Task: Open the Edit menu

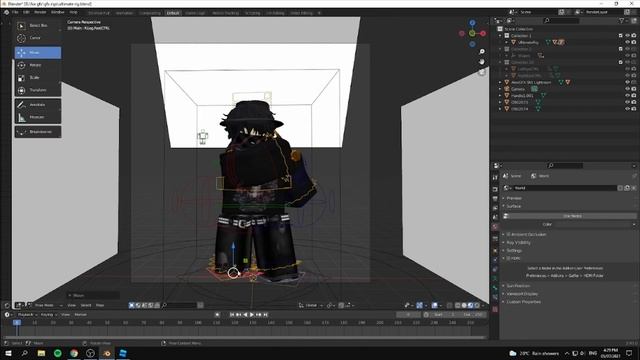Action: [26, 13]
